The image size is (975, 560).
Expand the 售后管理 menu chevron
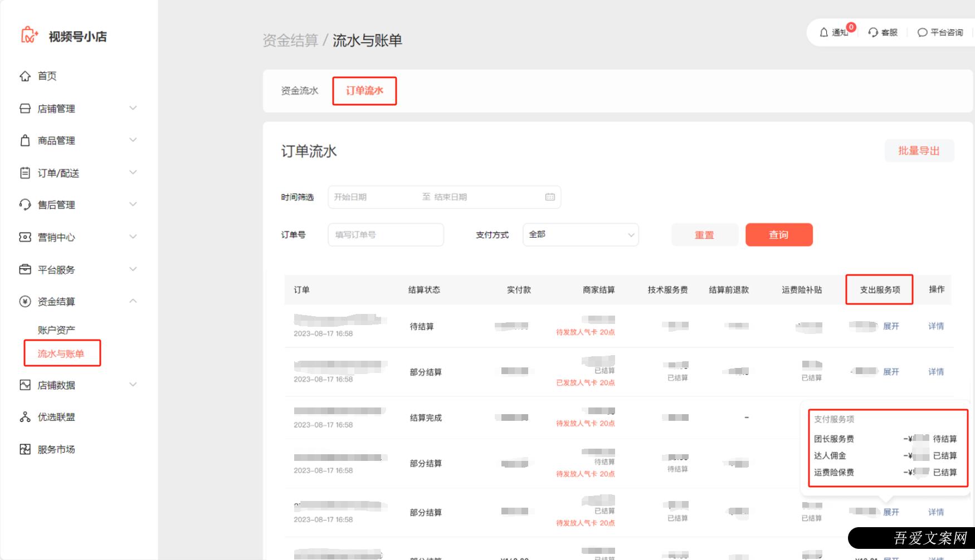pos(133,204)
